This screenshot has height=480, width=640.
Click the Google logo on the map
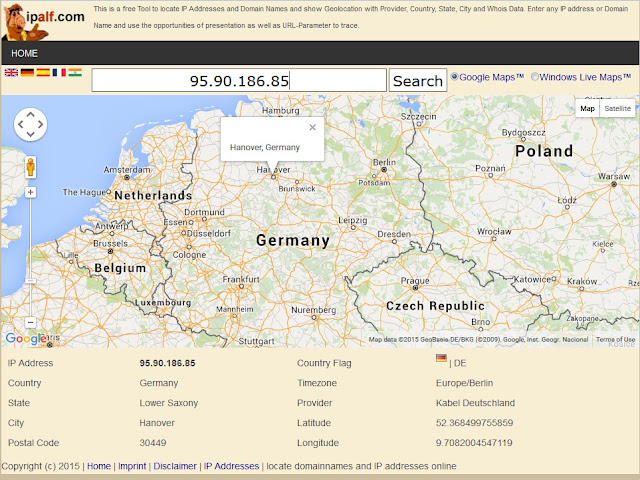(25, 338)
